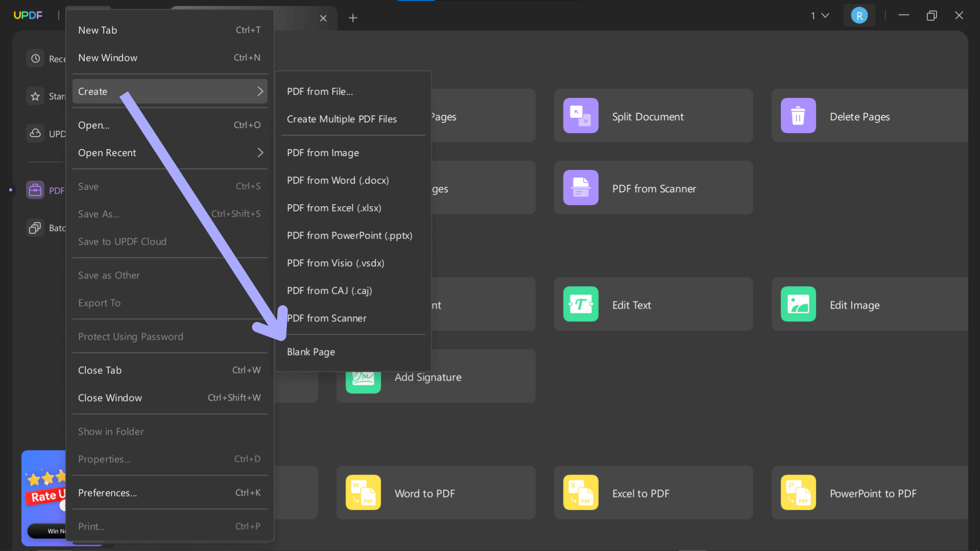Select PDF from Word (.docx) option
Image resolution: width=980 pixels, height=551 pixels.
tap(337, 181)
